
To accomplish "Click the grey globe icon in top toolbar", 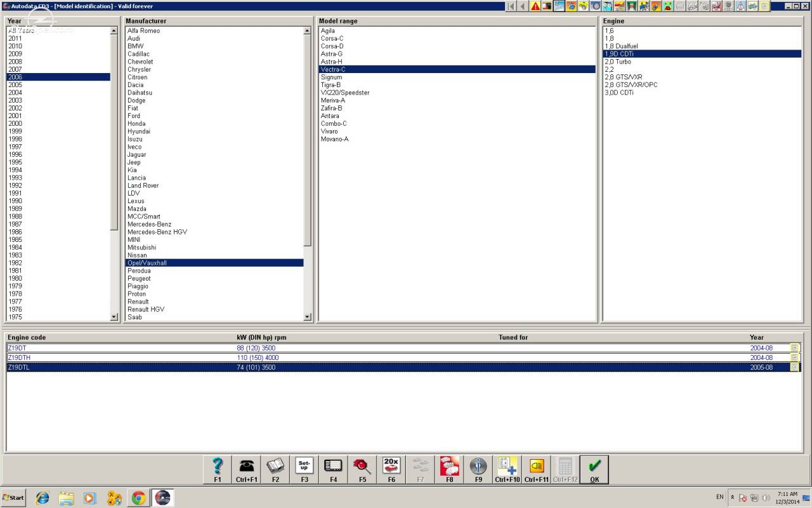I will pyautogui.click(x=728, y=6).
